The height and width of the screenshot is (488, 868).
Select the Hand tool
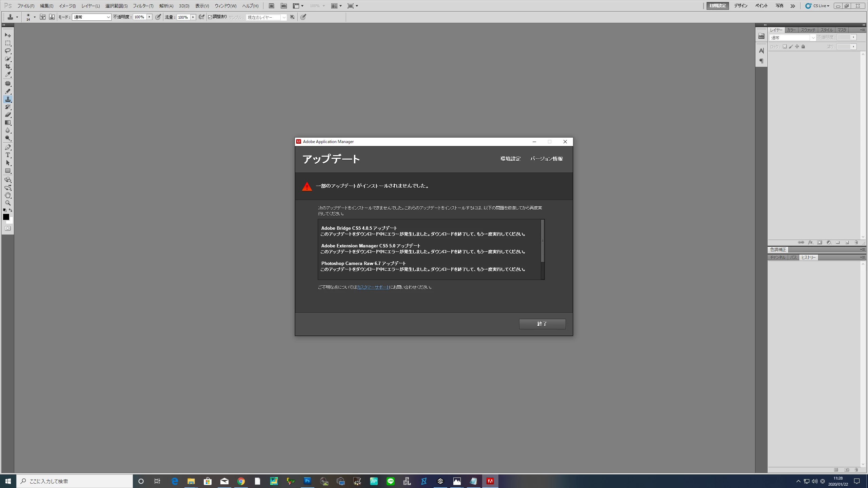click(8, 195)
